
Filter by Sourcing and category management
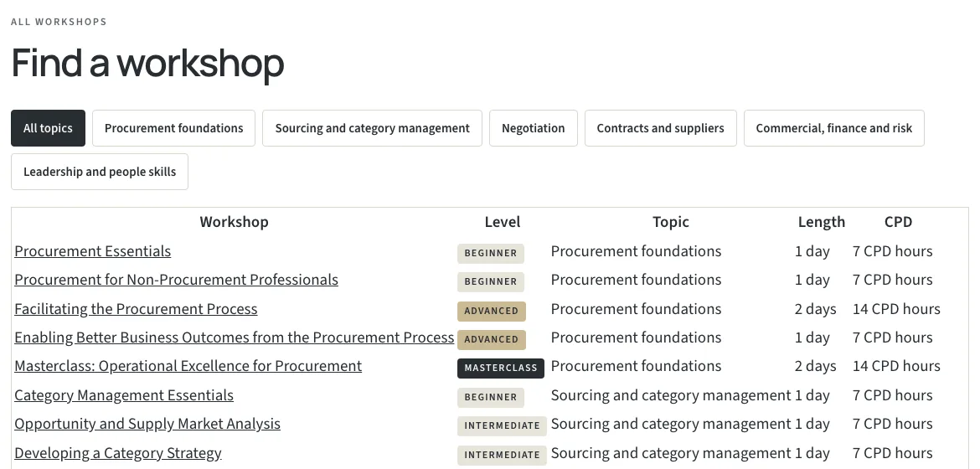(x=372, y=128)
